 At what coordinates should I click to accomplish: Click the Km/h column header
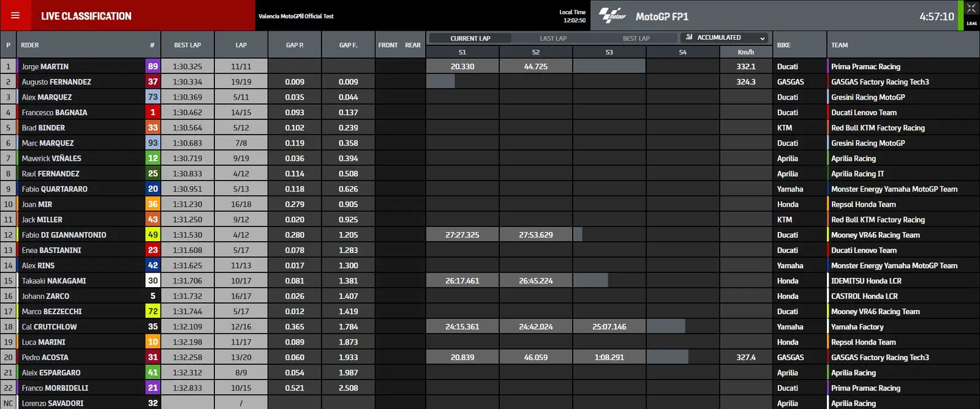tap(745, 52)
